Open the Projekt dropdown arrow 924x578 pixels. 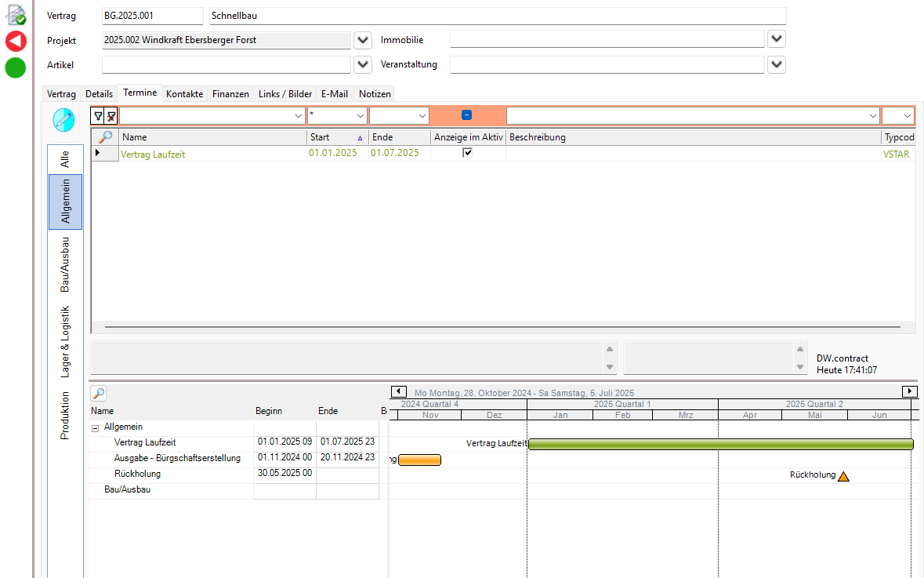pos(363,40)
